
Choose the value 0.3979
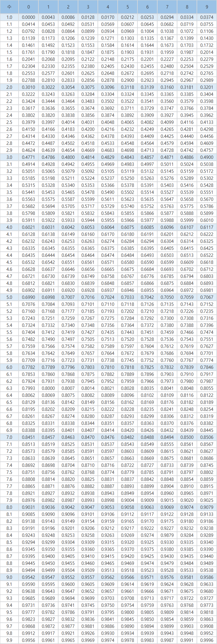29,122
